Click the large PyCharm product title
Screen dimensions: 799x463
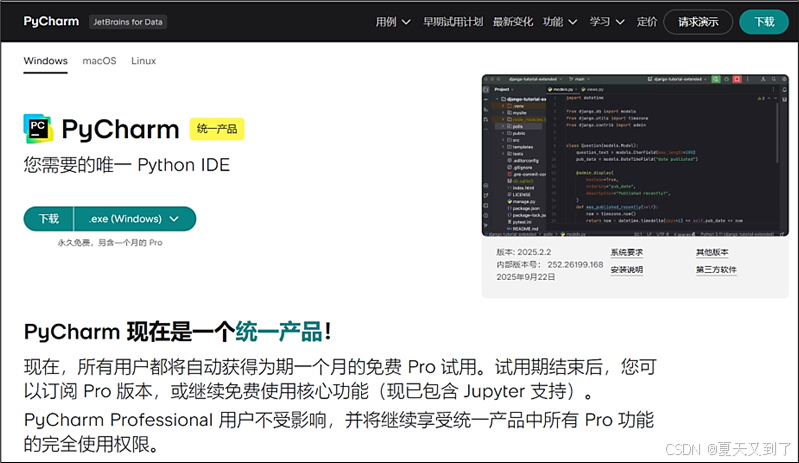[120, 129]
